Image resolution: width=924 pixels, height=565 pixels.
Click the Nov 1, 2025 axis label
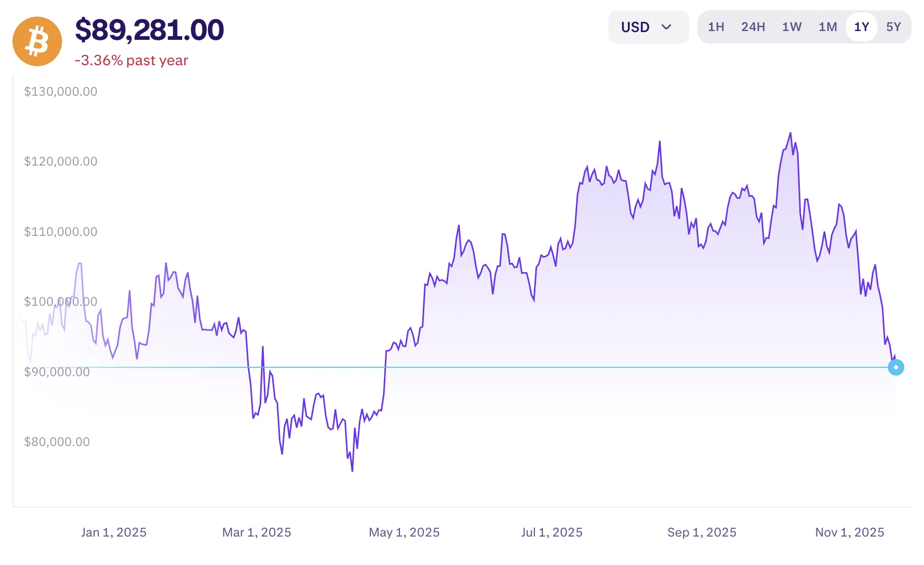click(850, 532)
